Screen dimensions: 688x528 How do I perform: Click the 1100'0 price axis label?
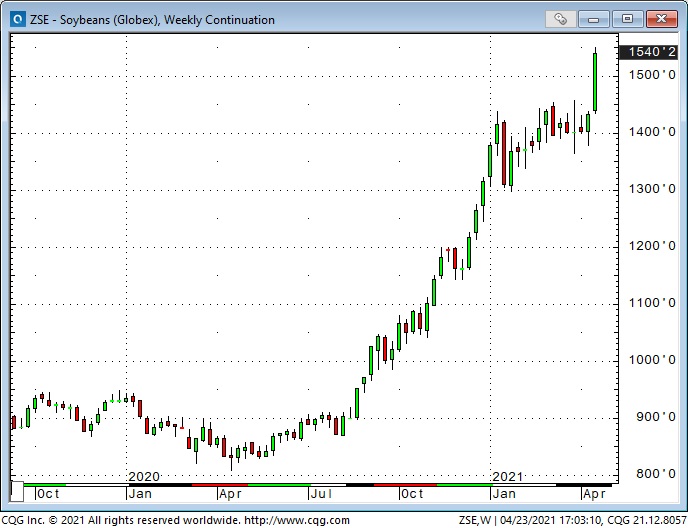pyautogui.click(x=652, y=303)
